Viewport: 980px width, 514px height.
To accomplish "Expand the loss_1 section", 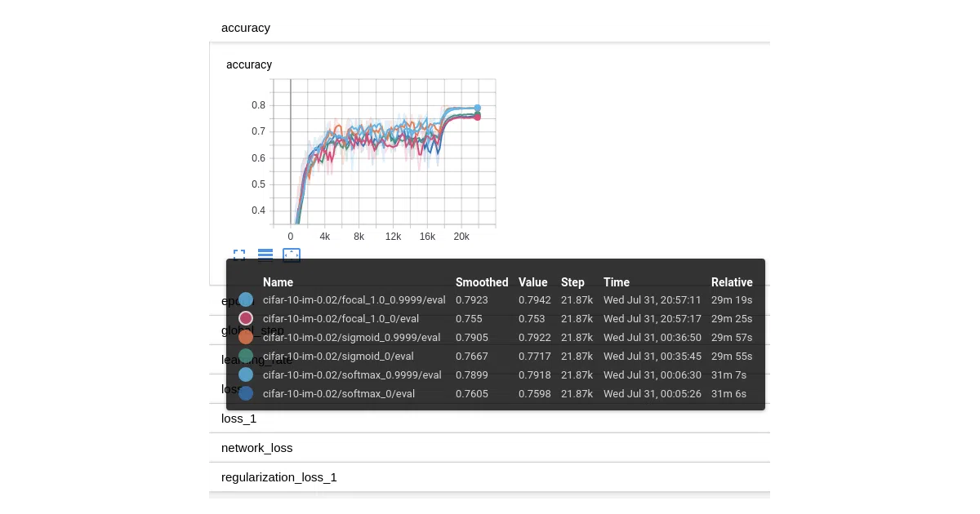I will coord(489,419).
